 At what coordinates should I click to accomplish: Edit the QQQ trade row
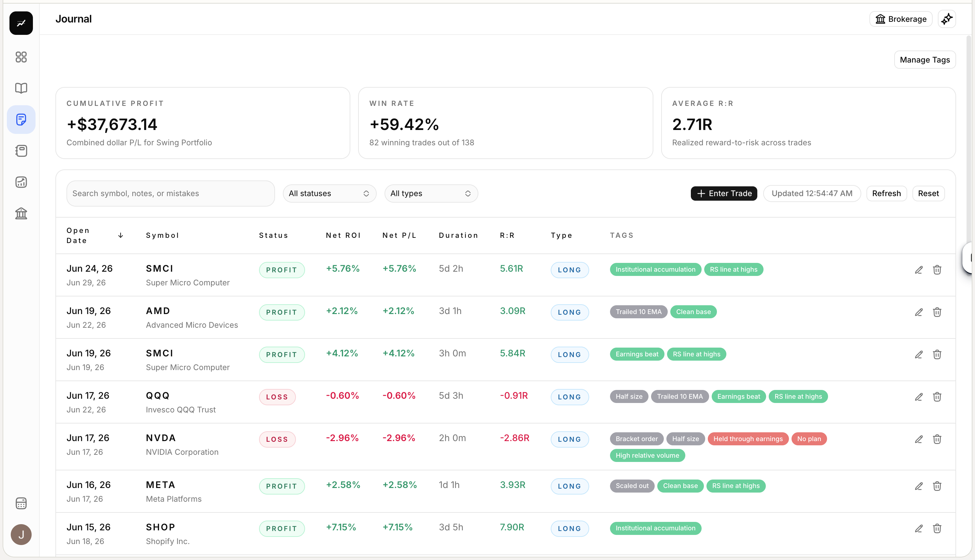coord(919,397)
